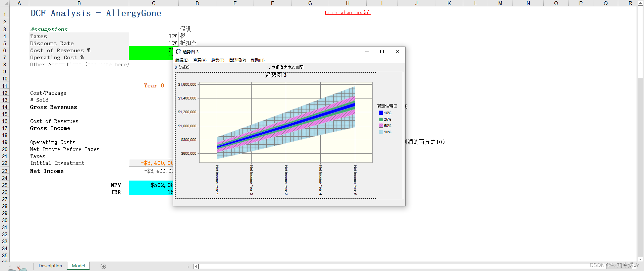The image size is (644, 271).
Task: Click the Net Income Before Taxes label
Action: 65,149
